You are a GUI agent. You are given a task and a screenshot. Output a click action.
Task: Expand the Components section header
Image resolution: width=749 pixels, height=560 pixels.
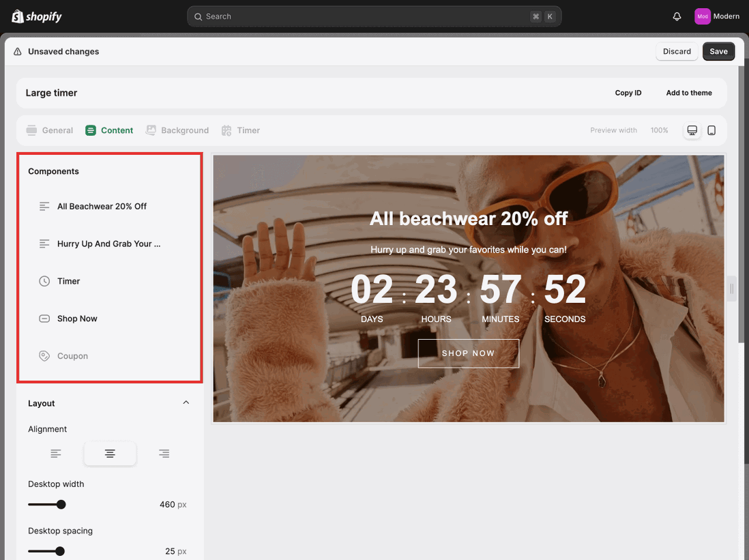53,171
